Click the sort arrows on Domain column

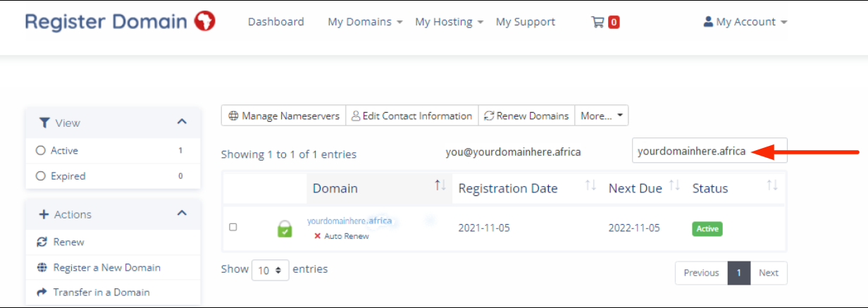pyautogui.click(x=440, y=185)
